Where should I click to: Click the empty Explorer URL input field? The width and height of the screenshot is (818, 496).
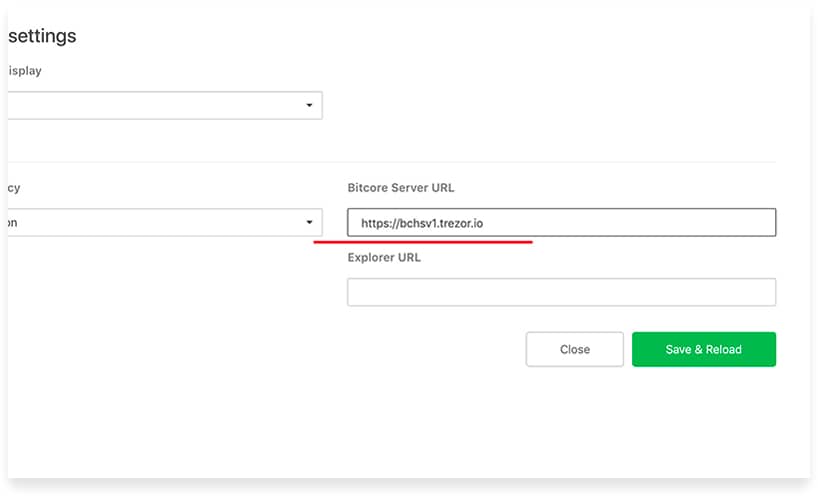[x=561, y=292]
